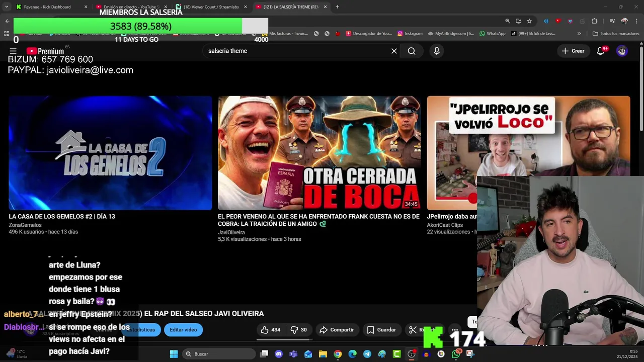The height and width of the screenshot is (362, 644).
Task: Open the Instagram bookmark
Action: 410,34
